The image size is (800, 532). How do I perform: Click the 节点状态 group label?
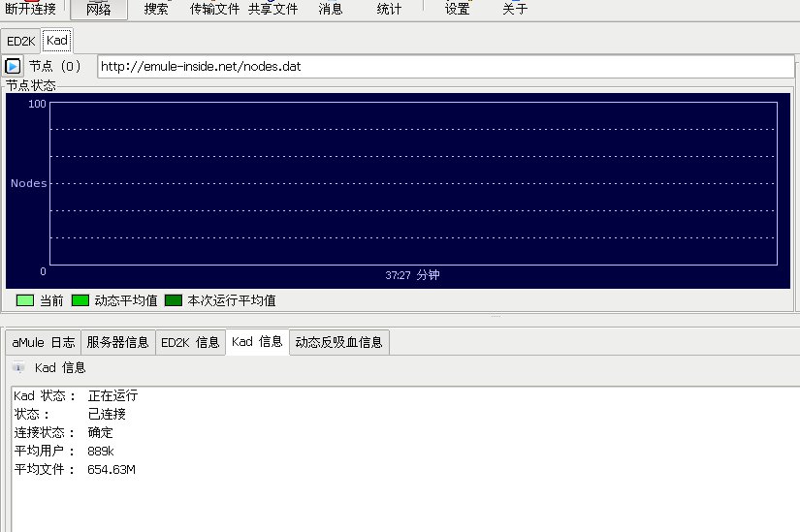pos(31,85)
